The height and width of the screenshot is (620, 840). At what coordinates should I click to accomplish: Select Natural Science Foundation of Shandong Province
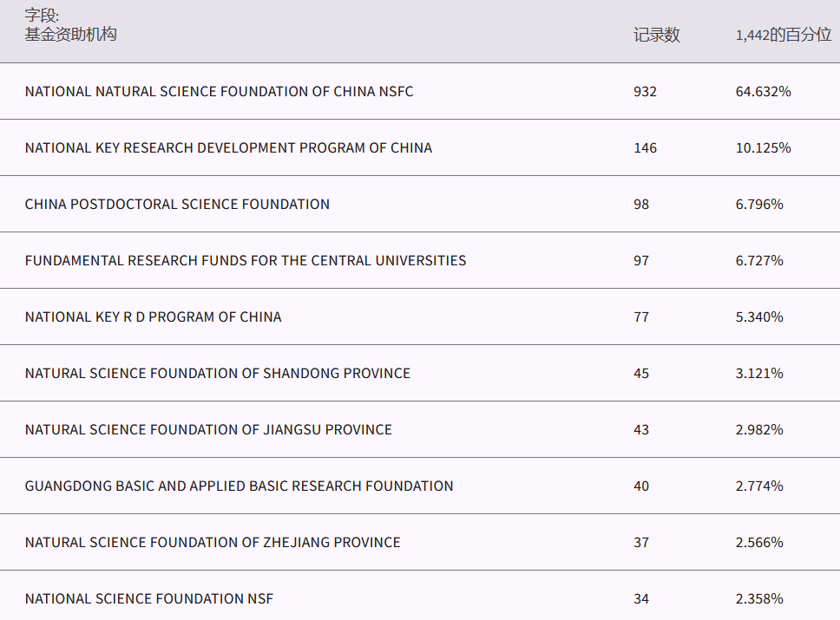tap(218, 373)
